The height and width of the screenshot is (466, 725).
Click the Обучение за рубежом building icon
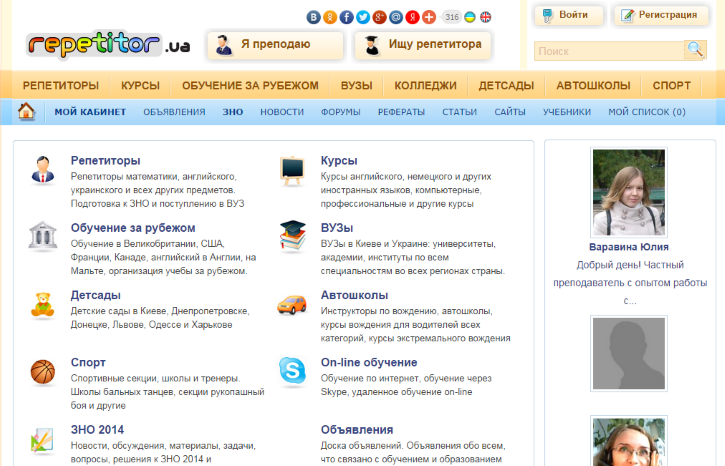[x=43, y=235]
